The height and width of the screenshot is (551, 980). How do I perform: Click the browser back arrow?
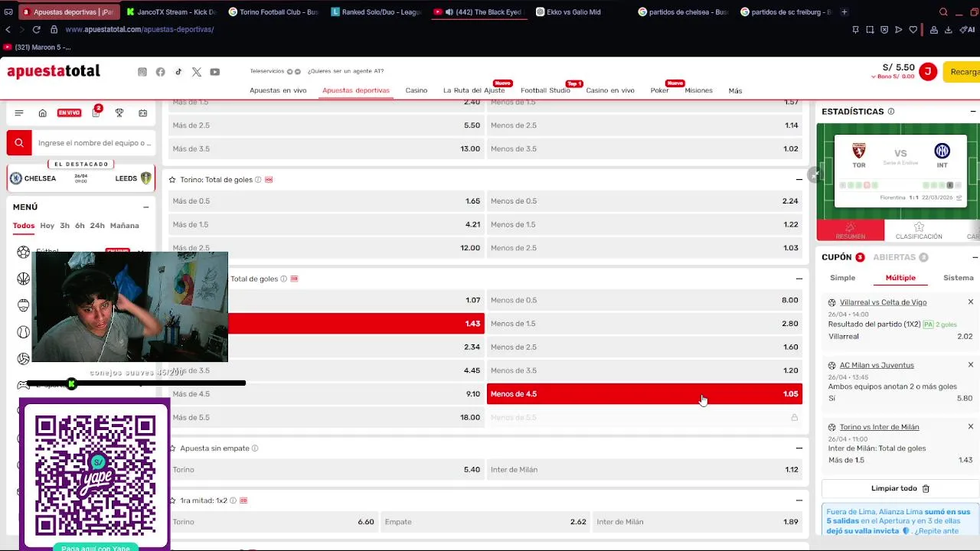(x=8, y=29)
